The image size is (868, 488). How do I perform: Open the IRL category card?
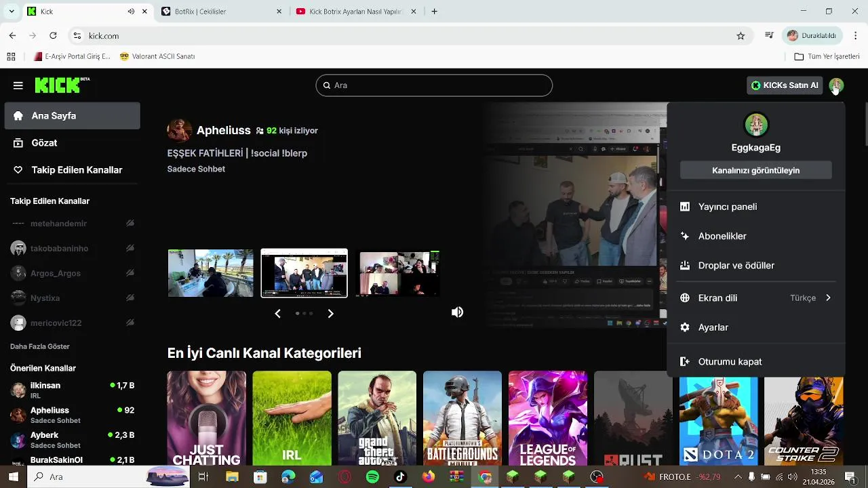(292, 418)
